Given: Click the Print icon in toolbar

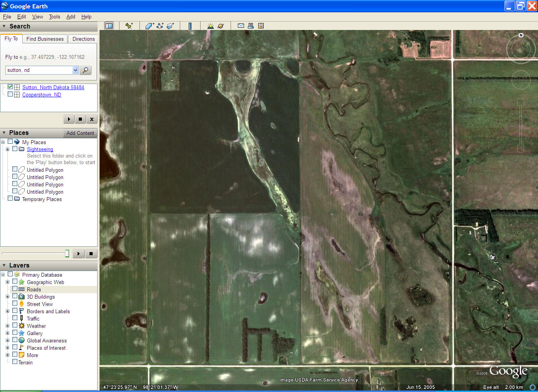Looking at the screenshot, I should [x=251, y=26].
